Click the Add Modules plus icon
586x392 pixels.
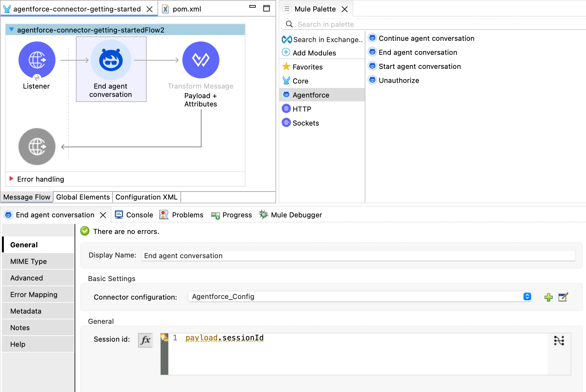[286, 52]
